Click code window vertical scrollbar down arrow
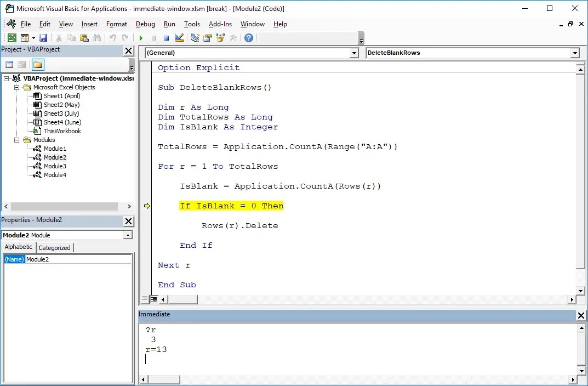Screen dimensions: 588x386 580,291
